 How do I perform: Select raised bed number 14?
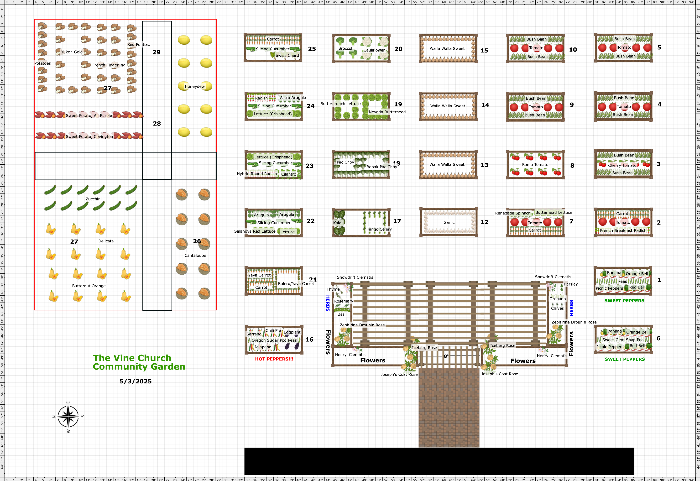[x=448, y=106]
